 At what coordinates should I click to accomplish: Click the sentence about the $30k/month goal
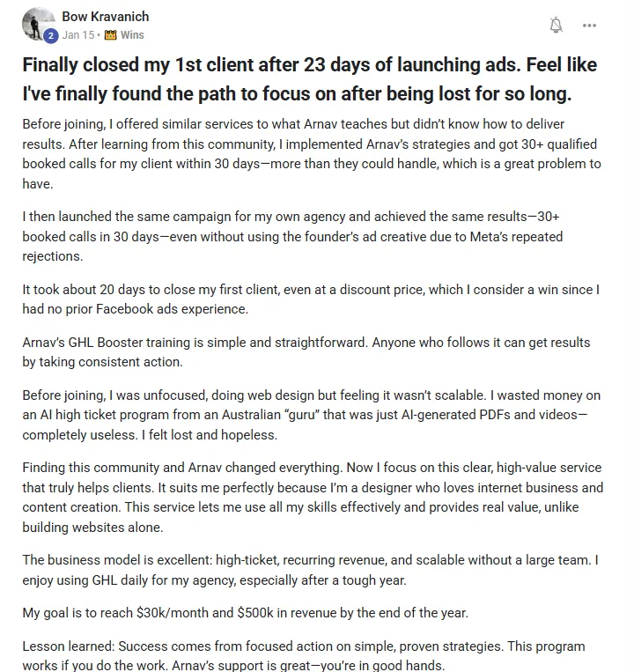pyautogui.click(x=245, y=613)
